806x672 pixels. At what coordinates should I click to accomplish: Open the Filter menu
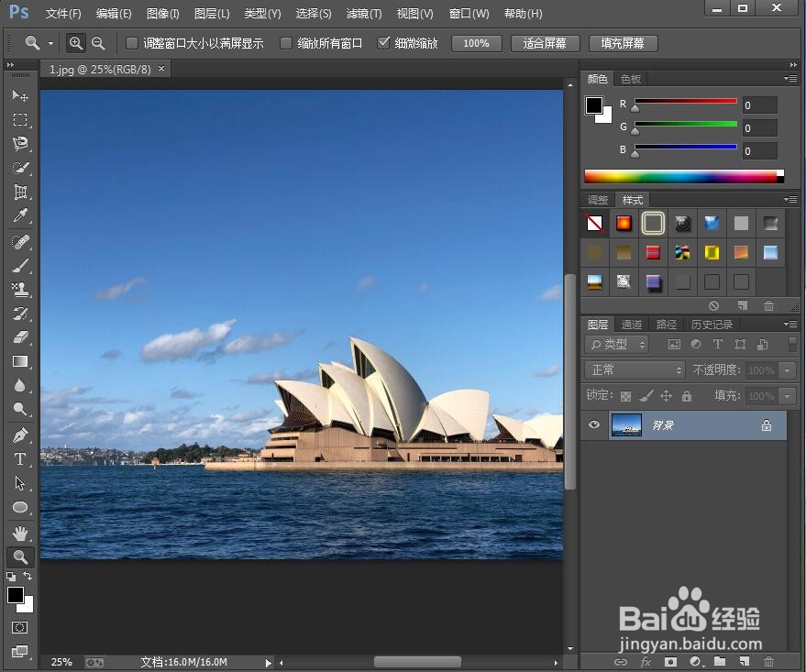tap(364, 14)
